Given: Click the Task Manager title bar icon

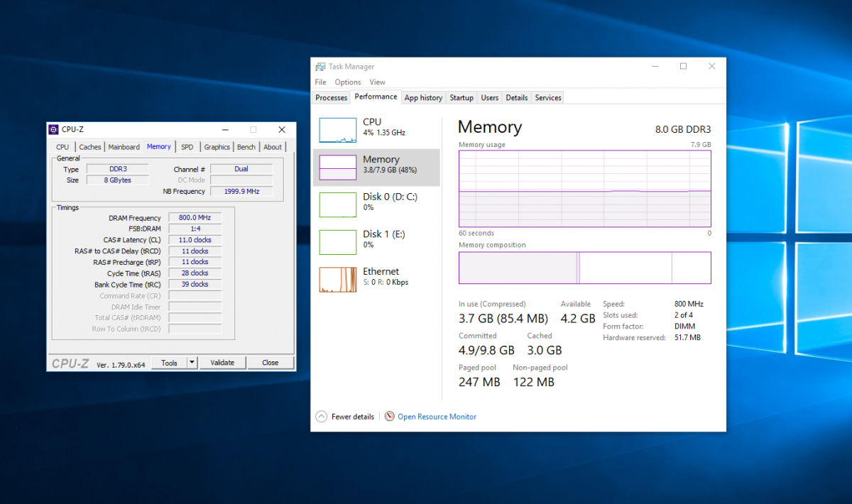Looking at the screenshot, I should pos(320,66).
